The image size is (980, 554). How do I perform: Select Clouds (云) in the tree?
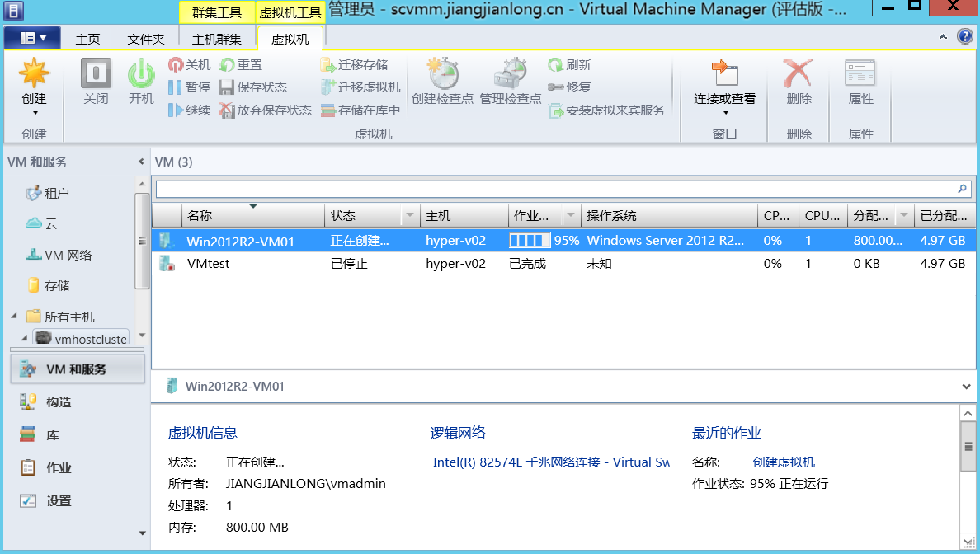click(x=41, y=223)
